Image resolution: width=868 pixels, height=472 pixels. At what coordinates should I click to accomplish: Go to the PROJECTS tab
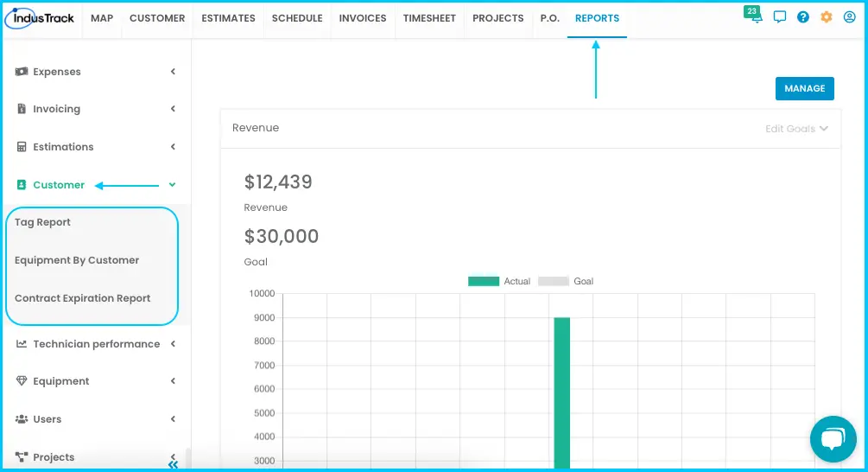coord(498,18)
